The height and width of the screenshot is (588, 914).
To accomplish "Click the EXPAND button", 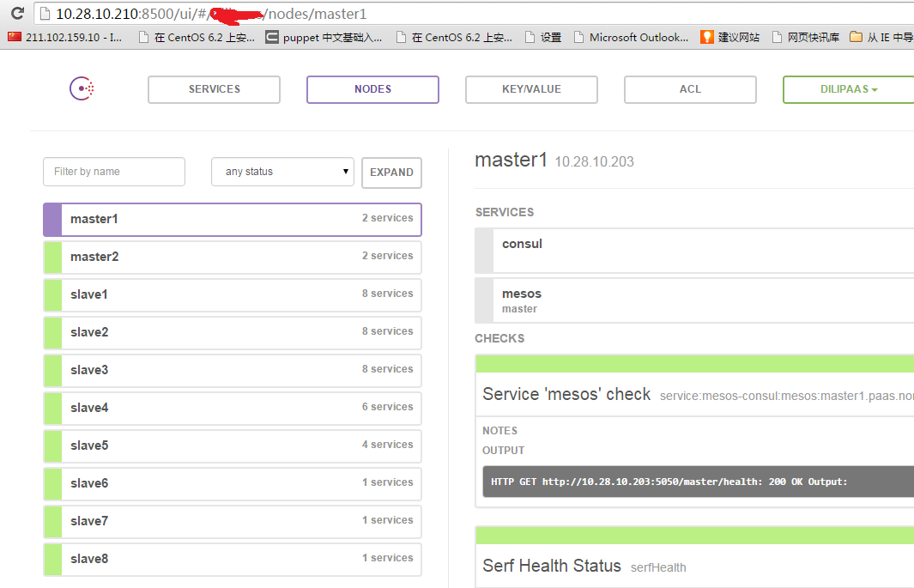I will [x=391, y=173].
